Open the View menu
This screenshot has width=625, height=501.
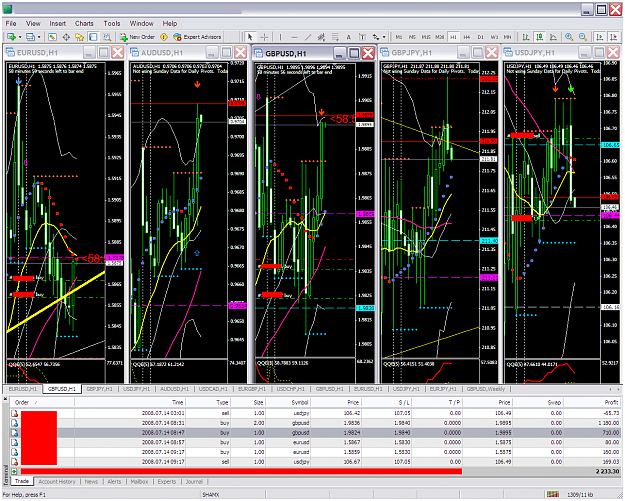tap(33, 24)
